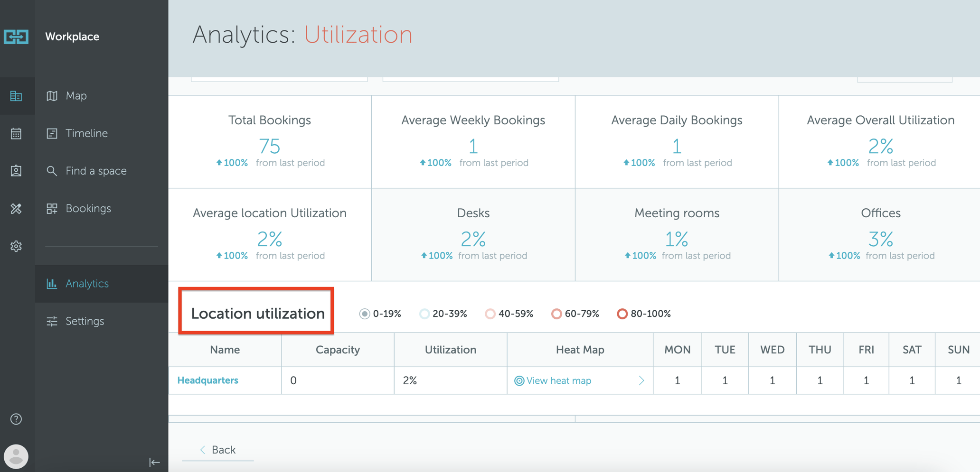Click the Utilization column header
The height and width of the screenshot is (472, 980).
(x=450, y=350)
